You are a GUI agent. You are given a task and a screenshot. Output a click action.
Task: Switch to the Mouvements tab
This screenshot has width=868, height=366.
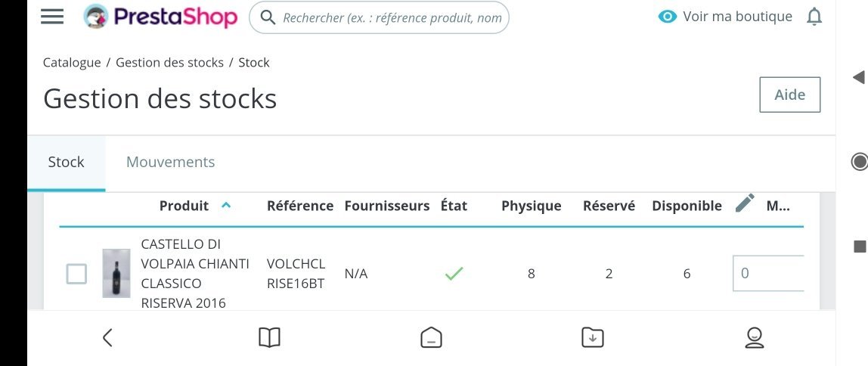tap(171, 163)
